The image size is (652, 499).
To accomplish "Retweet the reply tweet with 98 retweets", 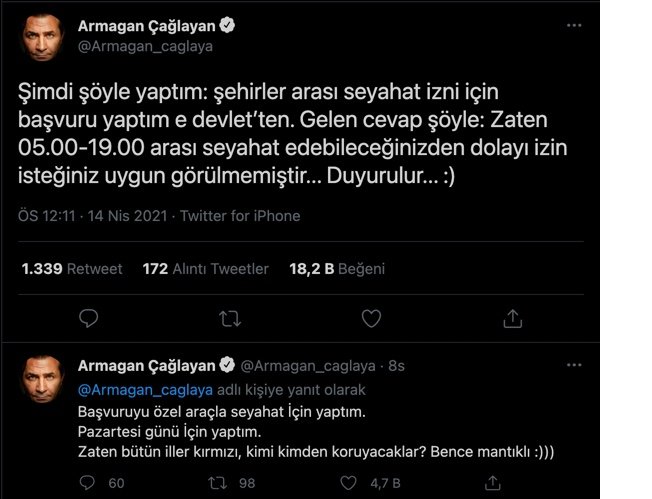I will coord(217,483).
